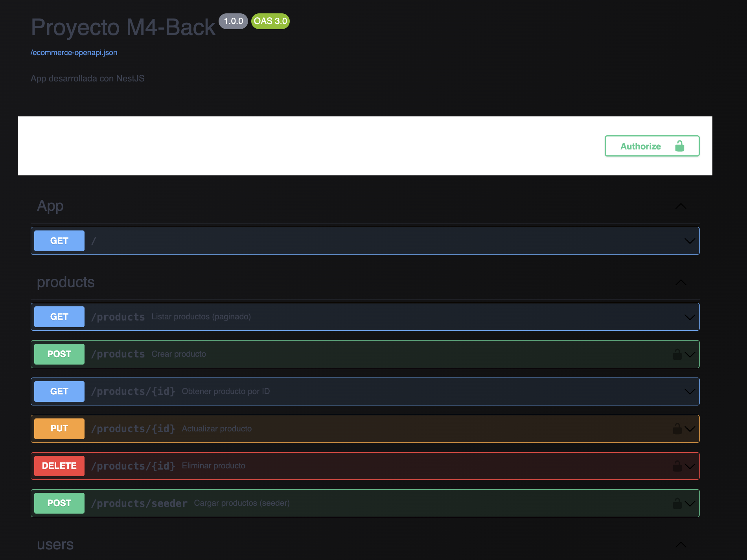The width and height of the screenshot is (747, 560).
Task: Click the lock icon on POST /products
Action: coord(677,354)
